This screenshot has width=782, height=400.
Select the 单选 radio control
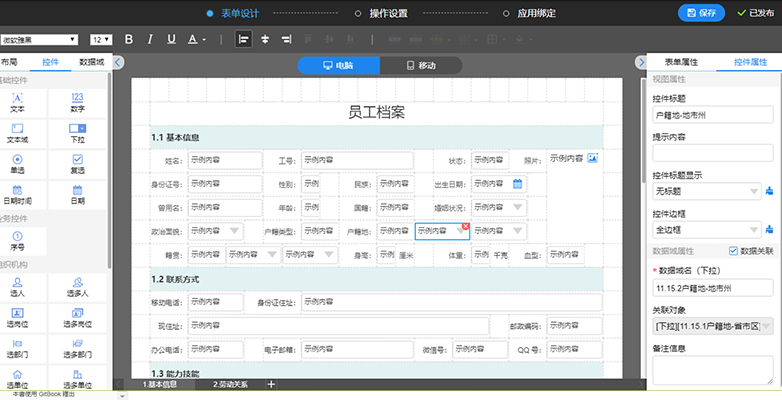(x=17, y=163)
